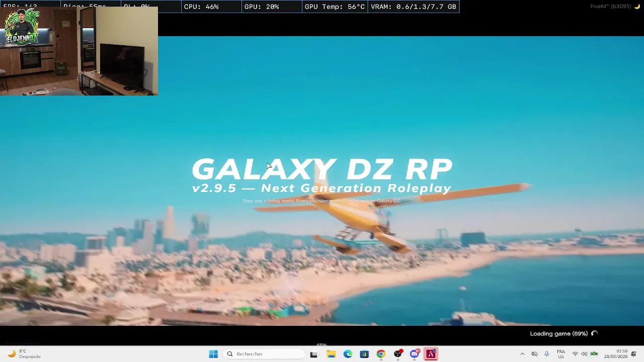Click the webcam overlay thumbnail

(x=79, y=51)
